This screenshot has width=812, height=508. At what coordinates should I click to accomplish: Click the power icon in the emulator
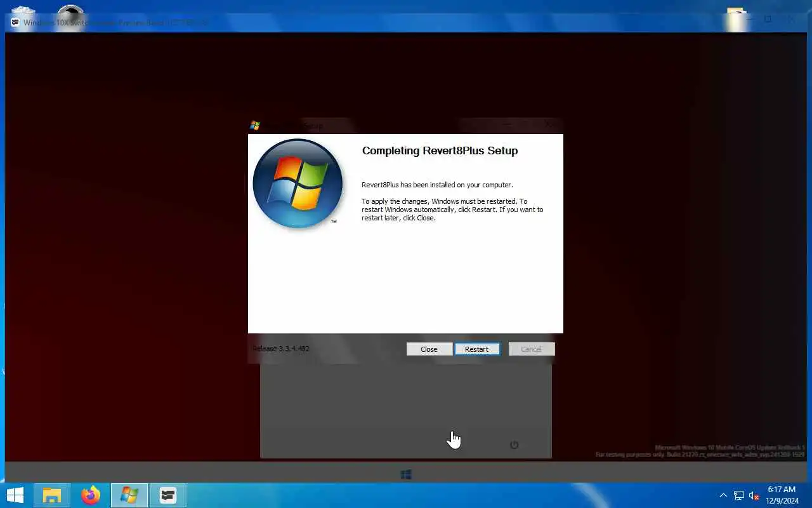(514, 445)
